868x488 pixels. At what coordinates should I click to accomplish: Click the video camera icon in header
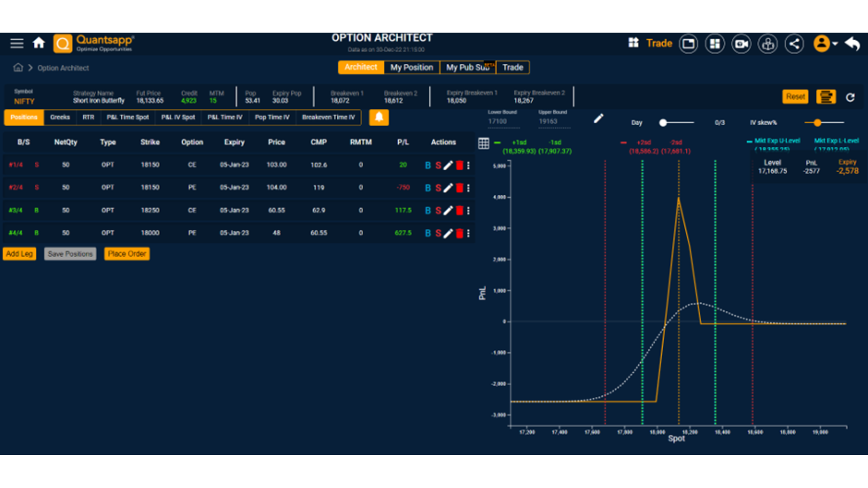point(741,44)
